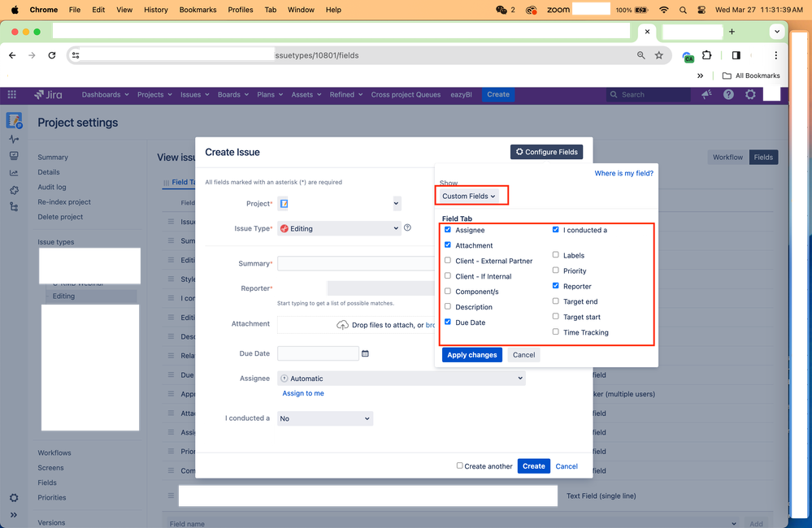Open the Assets menu in Jira
Screen dimensions: 812x528
point(306,95)
